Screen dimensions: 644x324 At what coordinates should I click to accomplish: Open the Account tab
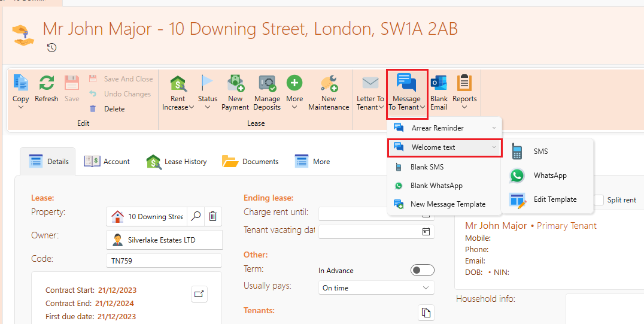pyautogui.click(x=107, y=162)
